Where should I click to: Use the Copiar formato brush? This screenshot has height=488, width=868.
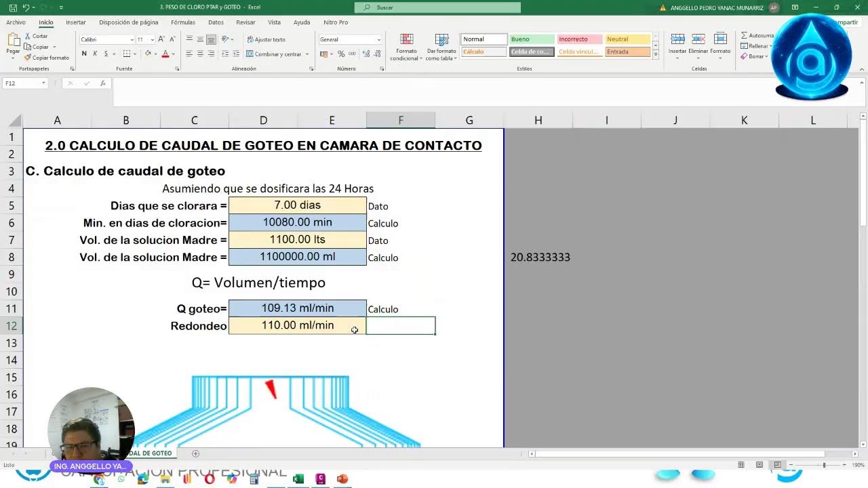tap(46, 58)
